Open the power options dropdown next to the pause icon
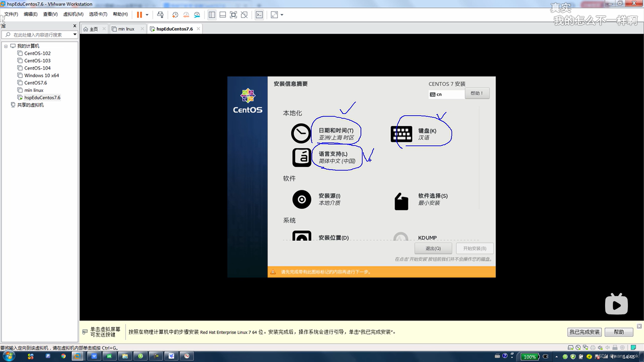This screenshot has width=644, height=362. (147, 15)
